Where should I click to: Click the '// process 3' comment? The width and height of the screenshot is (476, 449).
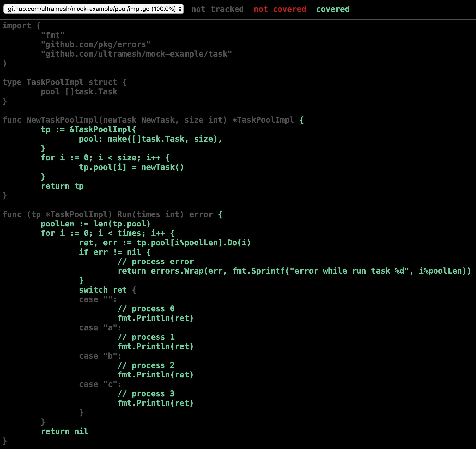coord(146,394)
